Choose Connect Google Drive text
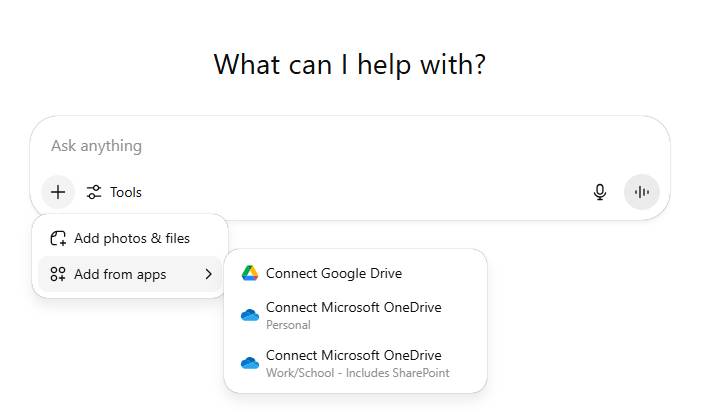Viewport: 703px width, 419px height. coord(334,273)
